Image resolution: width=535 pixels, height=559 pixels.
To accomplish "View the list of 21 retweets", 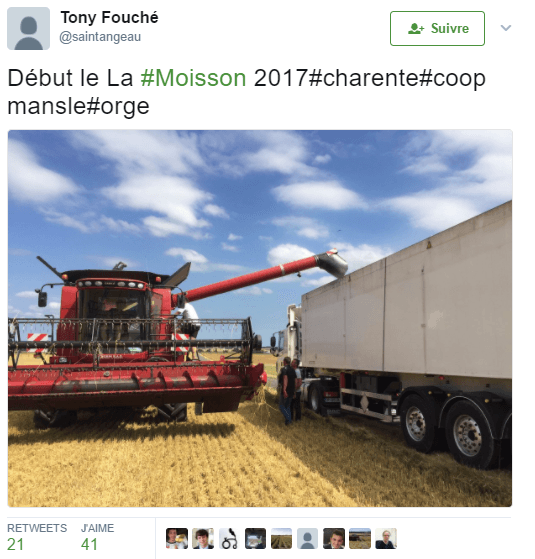I will coord(37,538).
